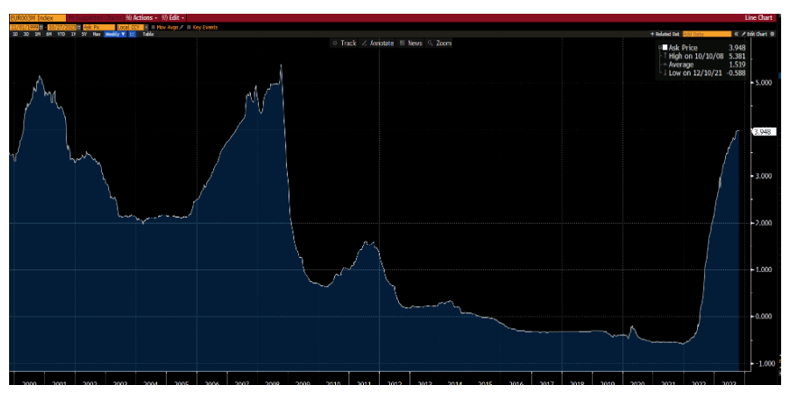Open the News overlay icon
794x410 pixels.
(x=402, y=43)
